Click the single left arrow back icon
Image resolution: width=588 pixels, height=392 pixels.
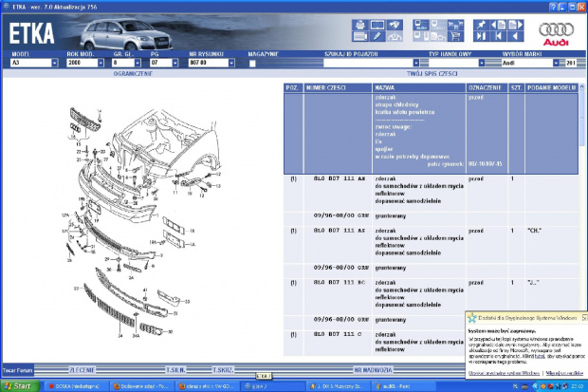tap(516, 36)
